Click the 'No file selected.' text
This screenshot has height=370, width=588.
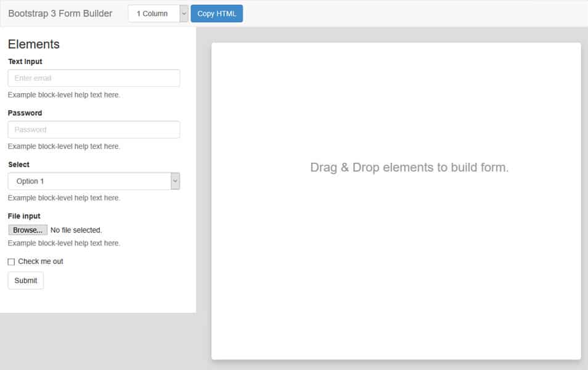tap(76, 230)
